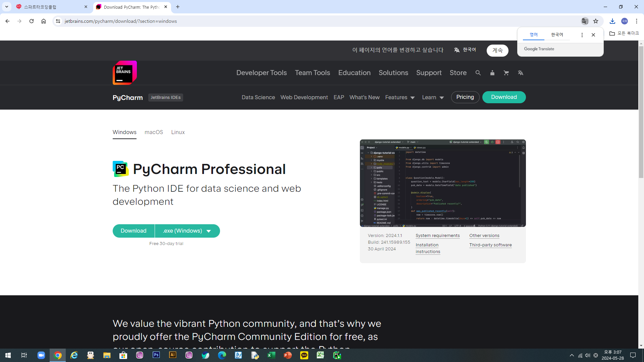Open the shopping cart icon
644x362 pixels.
506,73
